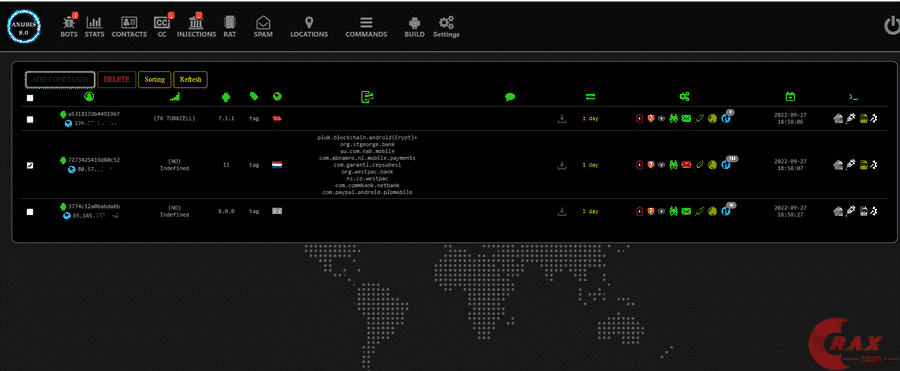Click download icon in row a531817db44919b7
The image size is (900, 371).
(561, 118)
